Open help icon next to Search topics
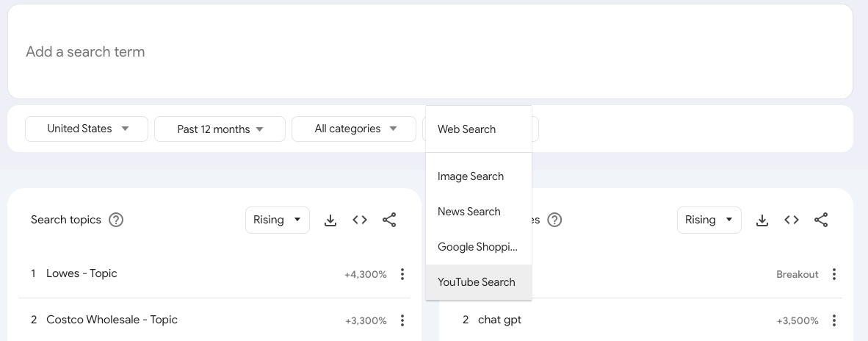 pos(116,220)
